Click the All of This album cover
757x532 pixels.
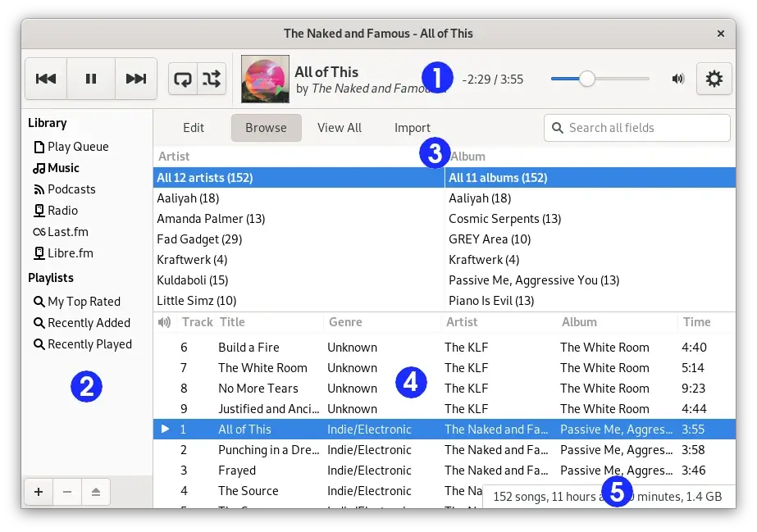pyautogui.click(x=265, y=79)
